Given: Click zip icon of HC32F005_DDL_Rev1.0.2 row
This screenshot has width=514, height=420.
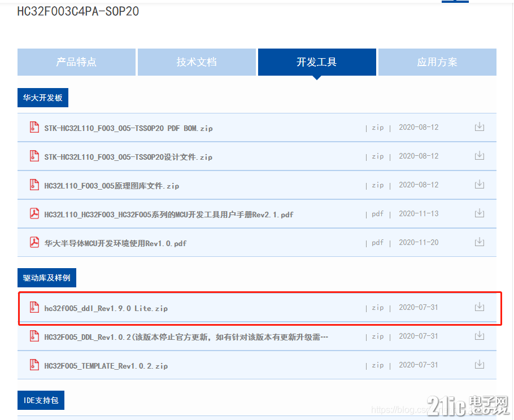Looking at the screenshot, I should click(34, 336).
